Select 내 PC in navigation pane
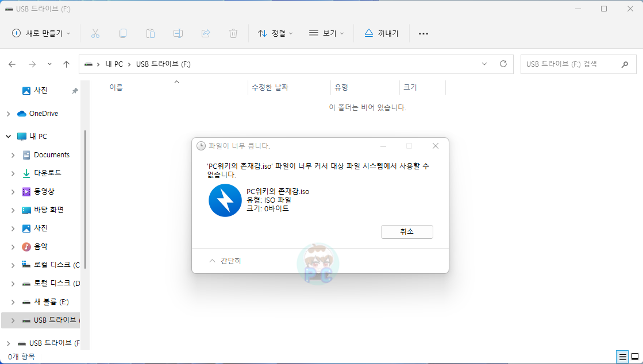643x364 pixels. pyautogui.click(x=38, y=137)
